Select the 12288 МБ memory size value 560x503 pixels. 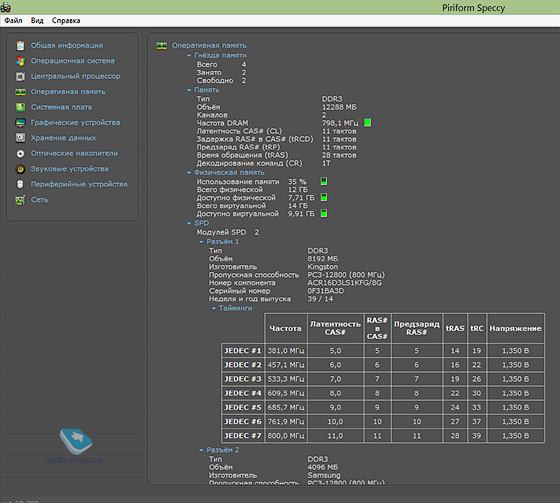point(339,107)
